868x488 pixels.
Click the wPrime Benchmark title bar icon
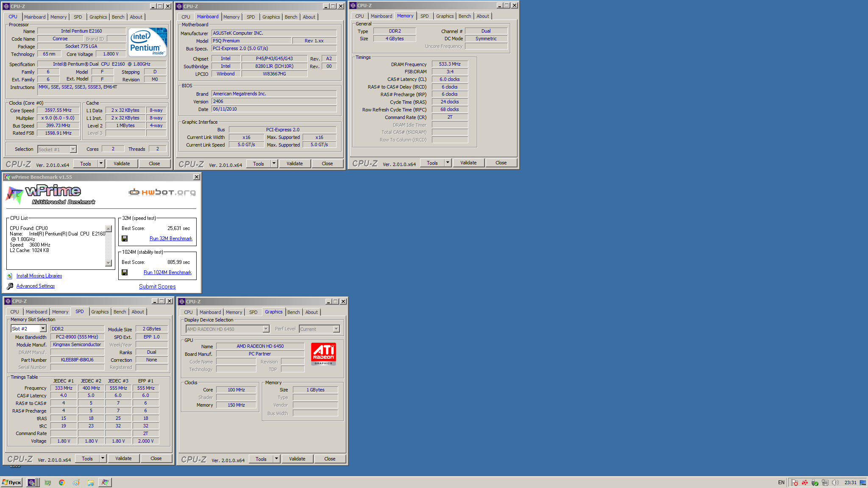[7, 177]
